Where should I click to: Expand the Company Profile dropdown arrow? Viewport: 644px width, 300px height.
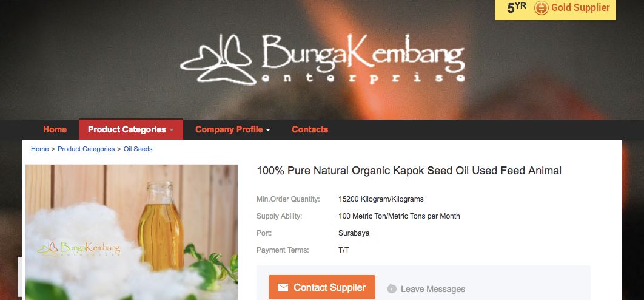point(268,130)
